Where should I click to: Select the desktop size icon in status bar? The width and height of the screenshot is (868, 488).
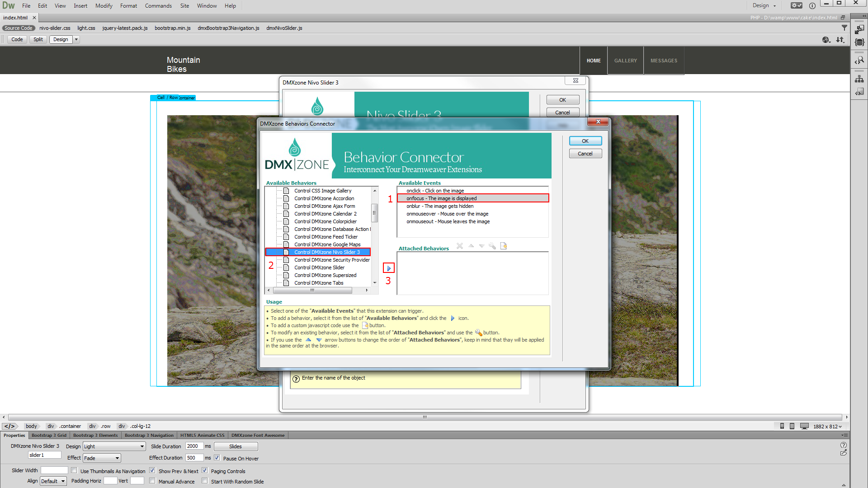(804, 426)
